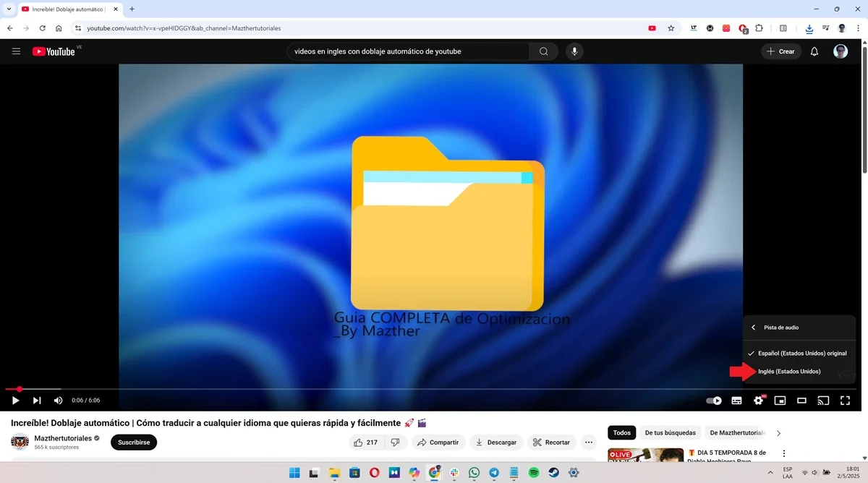Click the Descargar download button
The image size is (868, 483).
click(x=496, y=442)
